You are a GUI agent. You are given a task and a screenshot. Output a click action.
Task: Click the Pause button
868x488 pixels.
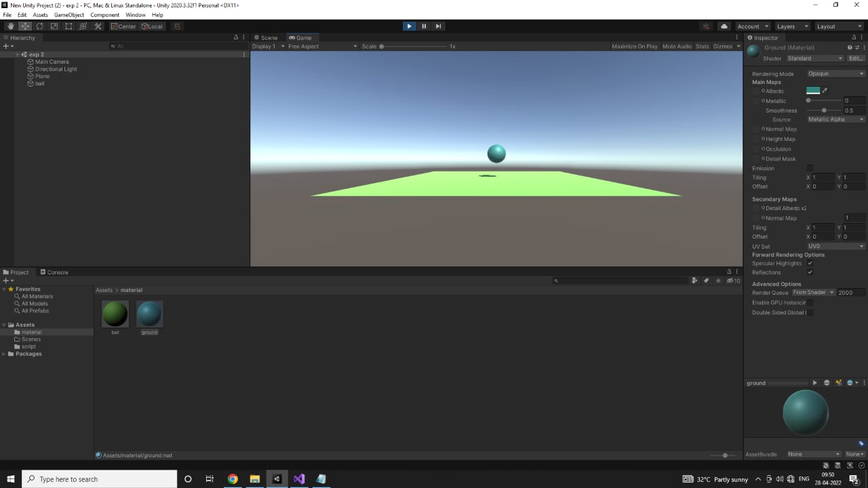click(424, 26)
